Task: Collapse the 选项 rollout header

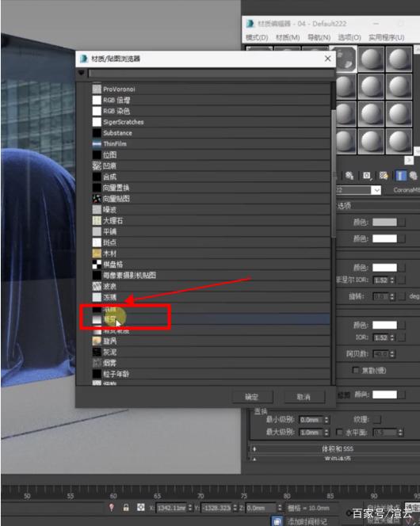Action: click(378, 206)
